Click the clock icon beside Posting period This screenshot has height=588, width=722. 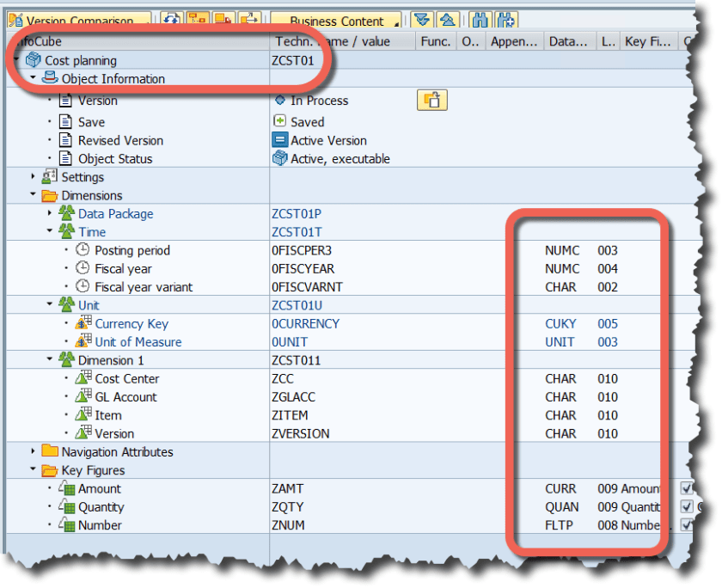[x=83, y=250]
